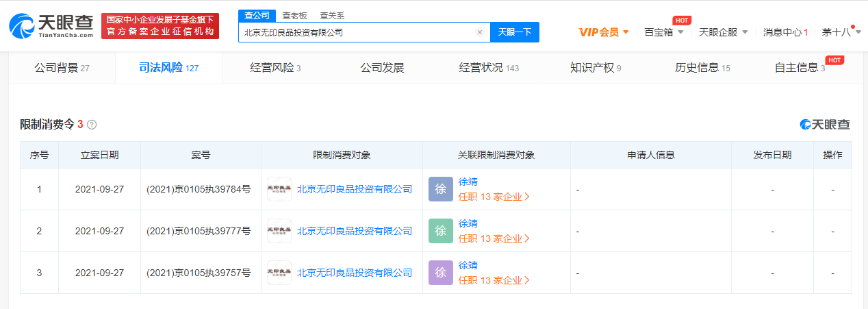Switch to 公司背景 tab
868x309 pixels.
[62, 68]
